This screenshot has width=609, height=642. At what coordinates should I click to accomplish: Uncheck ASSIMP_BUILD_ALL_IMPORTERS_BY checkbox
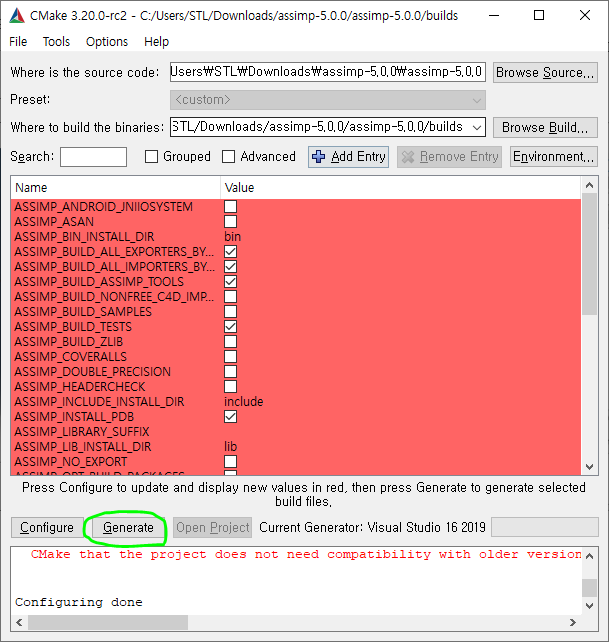click(x=231, y=267)
